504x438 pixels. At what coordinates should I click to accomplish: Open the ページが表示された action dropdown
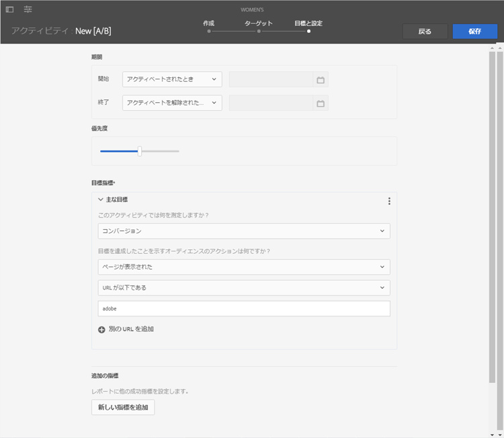click(244, 267)
